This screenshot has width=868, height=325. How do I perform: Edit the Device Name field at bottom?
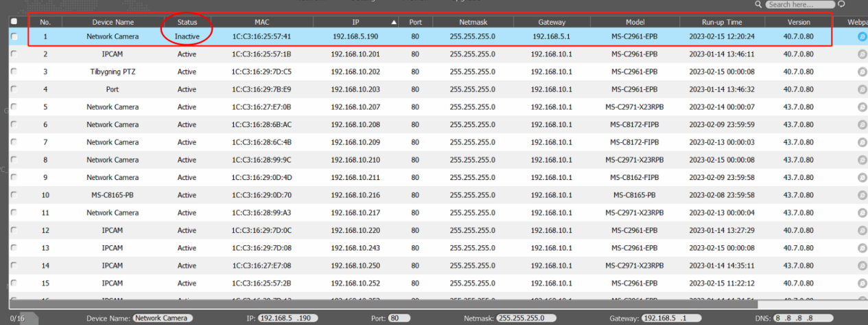tap(162, 318)
